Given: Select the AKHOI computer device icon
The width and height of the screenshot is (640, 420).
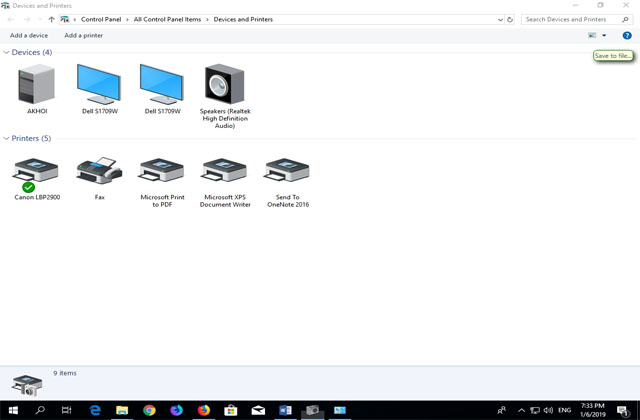Looking at the screenshot, I should tap(37, 85).
